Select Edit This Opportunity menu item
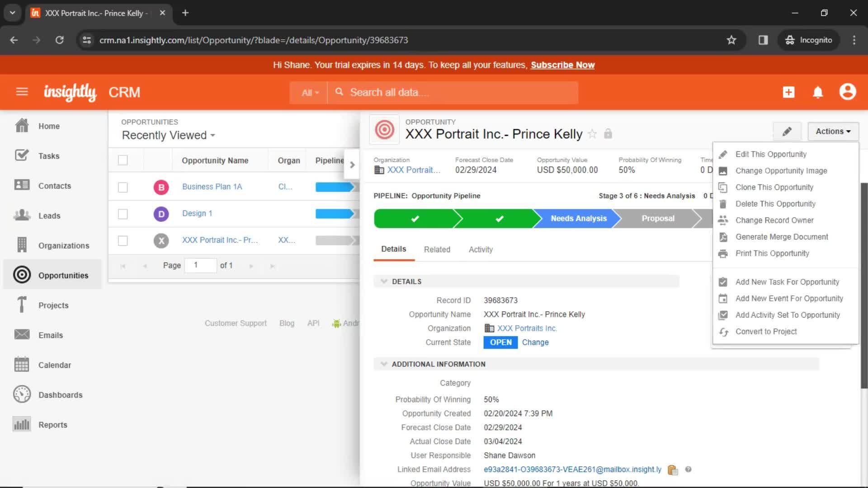This screenshot has width=868, height=488. tap(770, 154)
